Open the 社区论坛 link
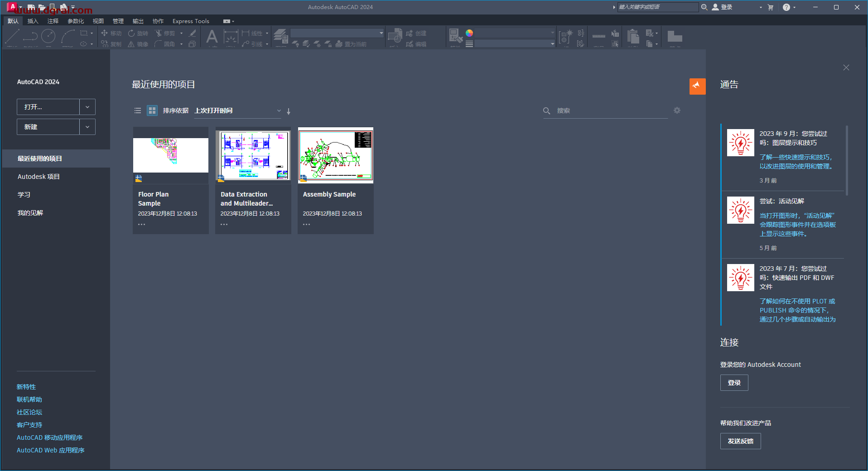This screenshot has width=868, height=471. 29,412
